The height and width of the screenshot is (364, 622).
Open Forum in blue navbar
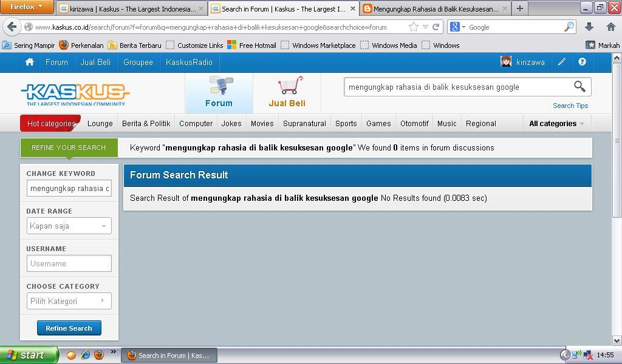click(x=56, y=62)
